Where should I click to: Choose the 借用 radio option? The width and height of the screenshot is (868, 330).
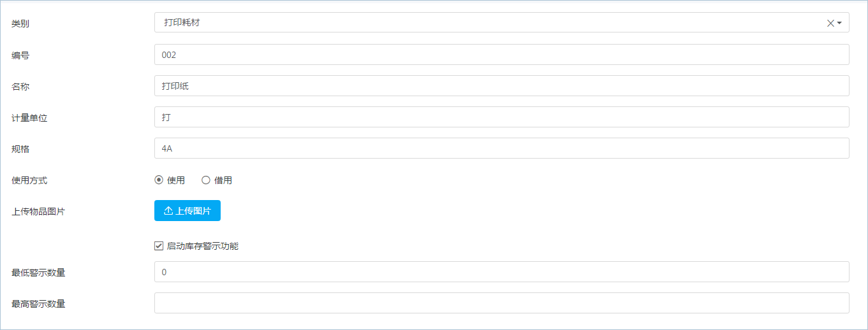pyautogui.click(x=206, y=180)
